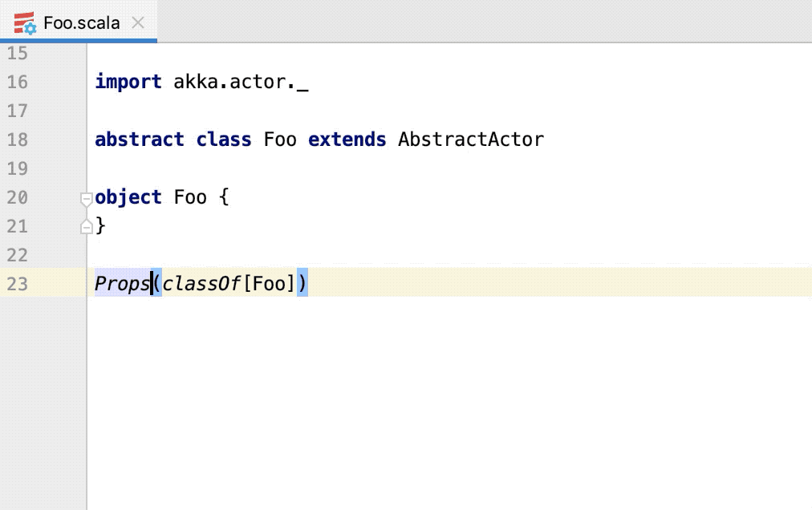Click the object keyword on line 20

[128, 197]
